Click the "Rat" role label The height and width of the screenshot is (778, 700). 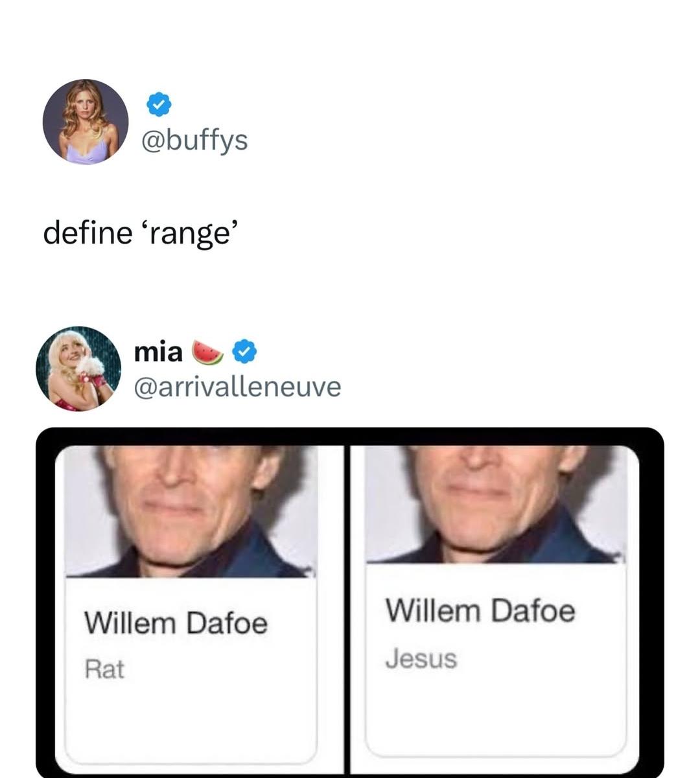click(x=104, y=669)
